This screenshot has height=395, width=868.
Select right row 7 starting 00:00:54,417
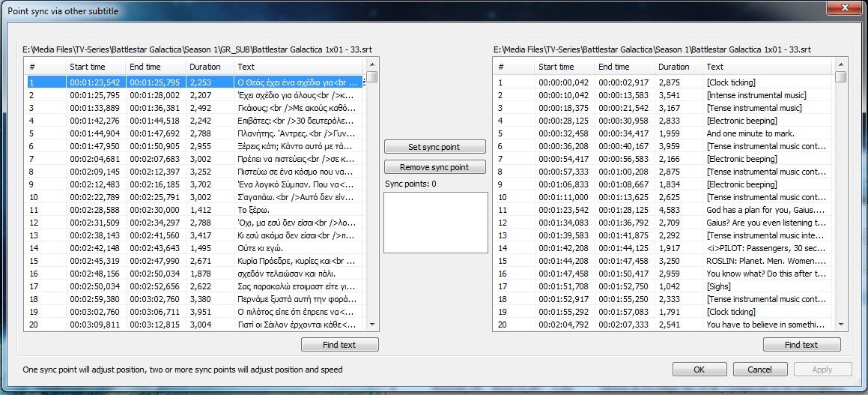[x=664, y=159]
